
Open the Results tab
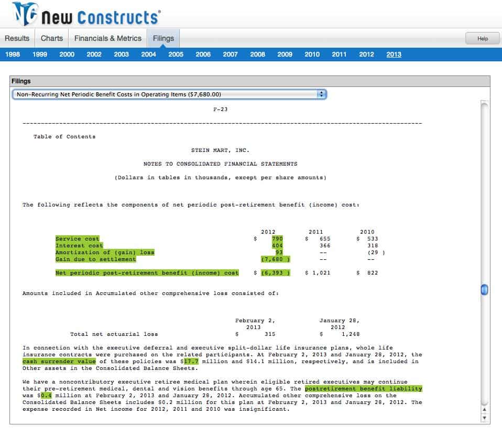click(x=17, y=38)
